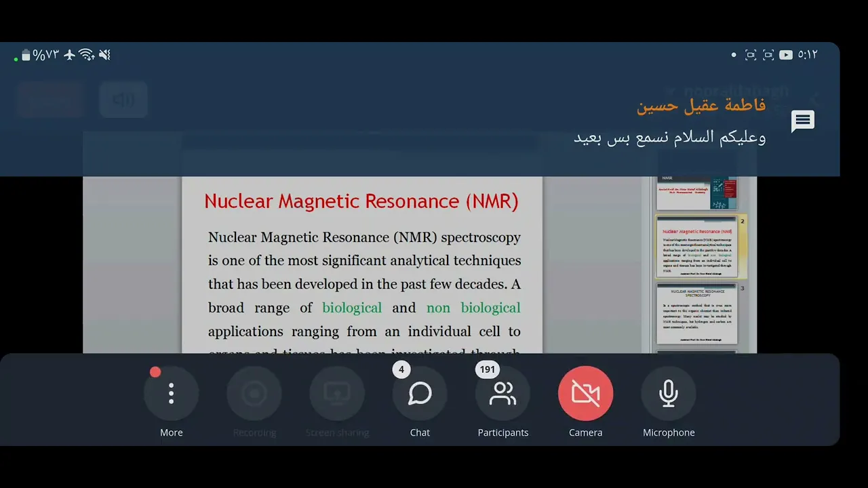Image resolution: width=868 pixels, height=488 pixels.
Task: Tap the dimmed Screen sharing button
Action: (337, 393)
